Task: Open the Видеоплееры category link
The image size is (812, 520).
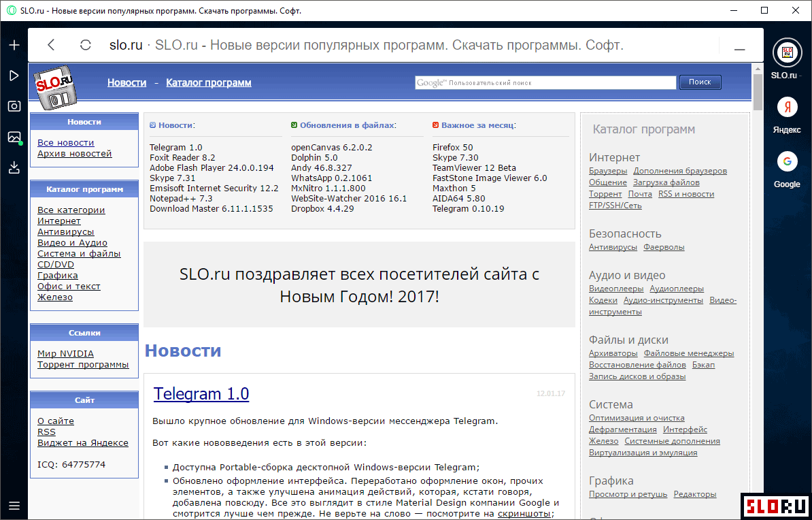Action: pos(616,289)
